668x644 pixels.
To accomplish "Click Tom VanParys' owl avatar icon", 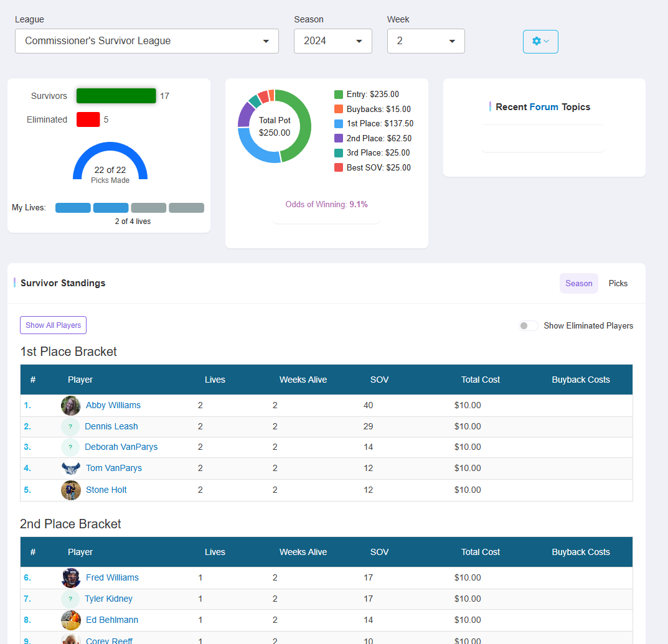I will coord(71,469).
